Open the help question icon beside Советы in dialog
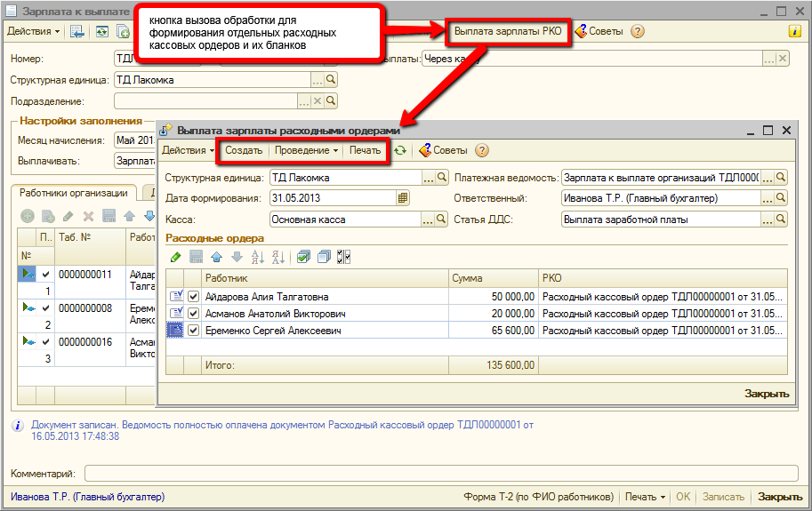The height and width of the screenshot is (511, 812). 482,151
